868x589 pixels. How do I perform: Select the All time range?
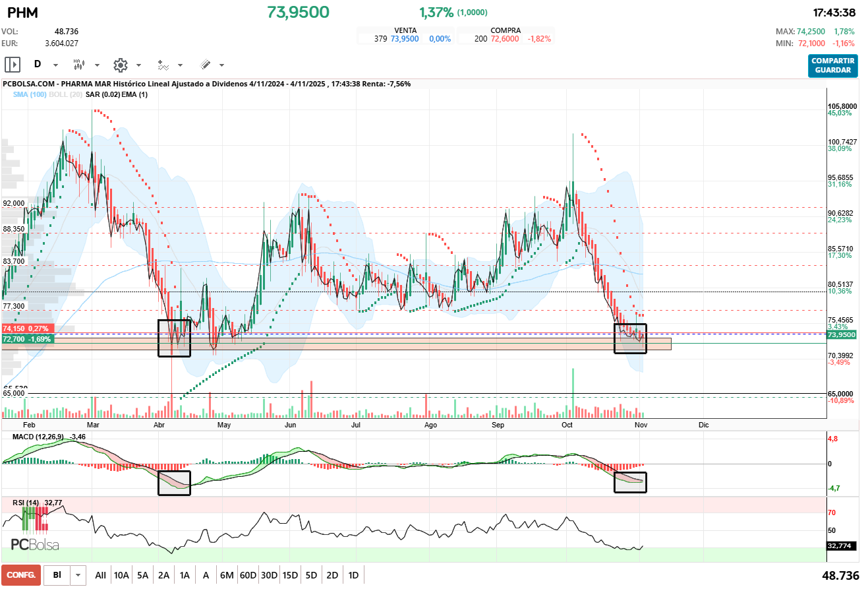point(100,575)
